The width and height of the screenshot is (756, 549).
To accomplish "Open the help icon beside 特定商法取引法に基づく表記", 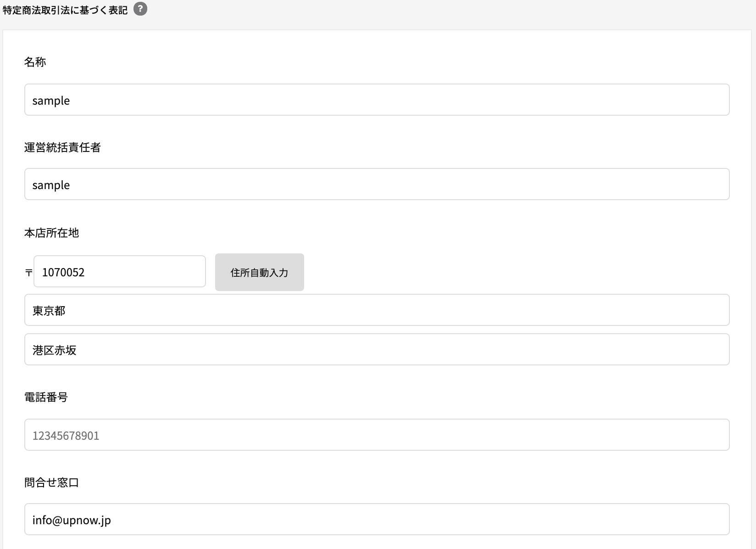I will [140, 9].
